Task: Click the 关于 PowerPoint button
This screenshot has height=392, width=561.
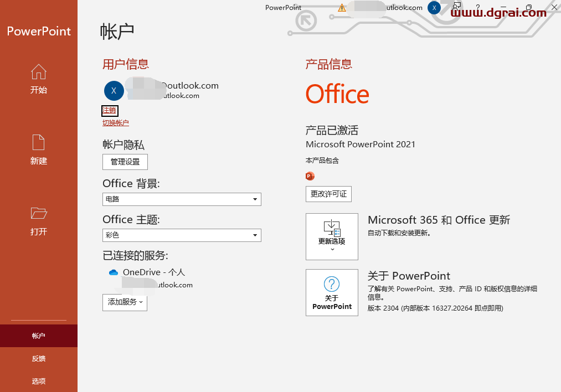Action: click(x=332, y=292)
